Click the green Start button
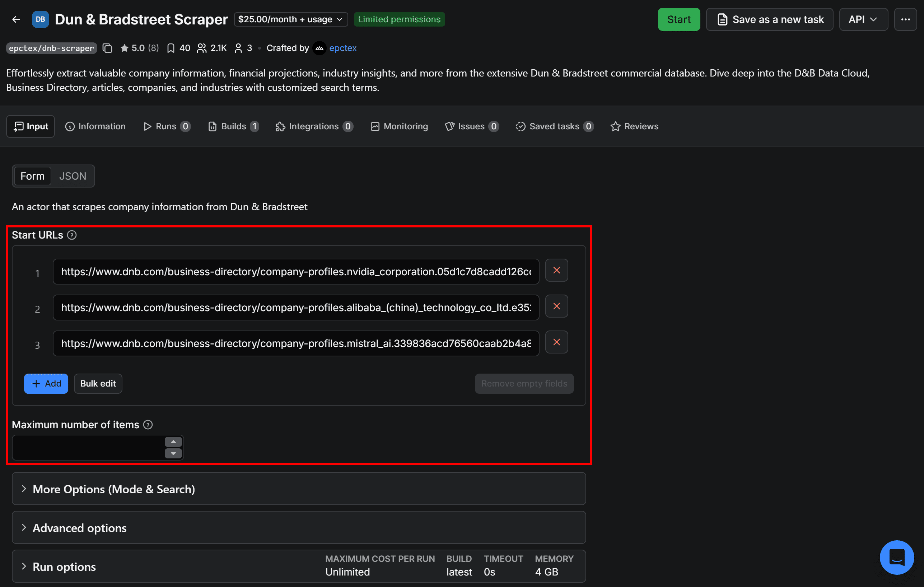This screenshot has width=924, height=587. point(678,19)
